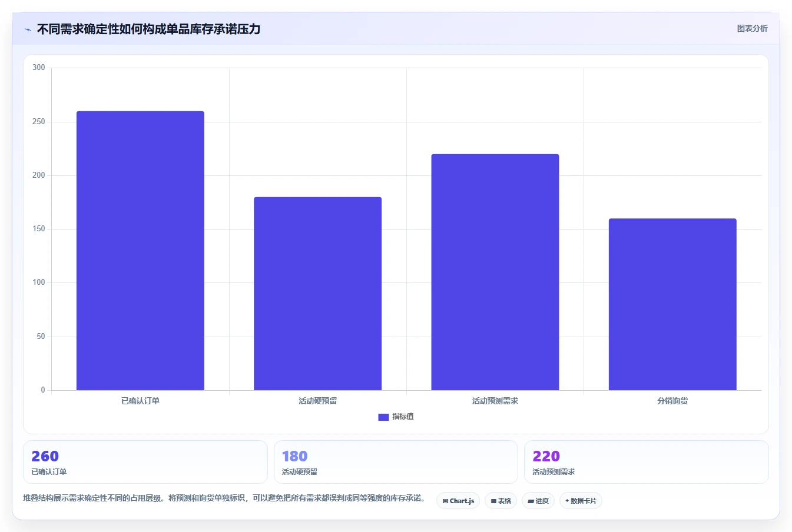Screen dimensions: 792x532
Task: Click the 100 y-axis tick label
Action: [x=39, y=282]
